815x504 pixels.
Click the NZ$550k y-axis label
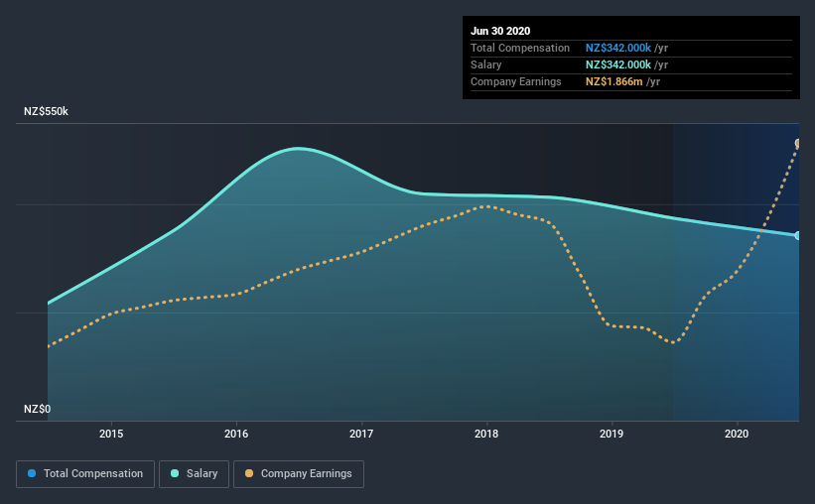[47, 111]
